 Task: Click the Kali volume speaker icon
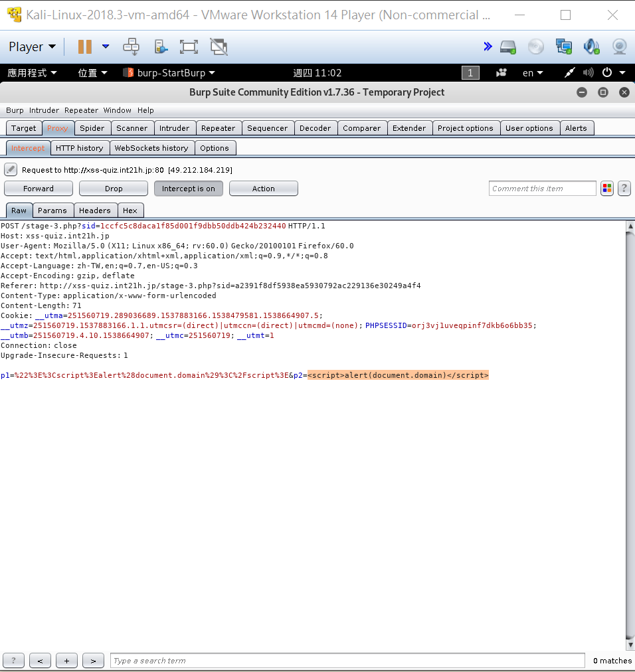(x=589, y=73)
